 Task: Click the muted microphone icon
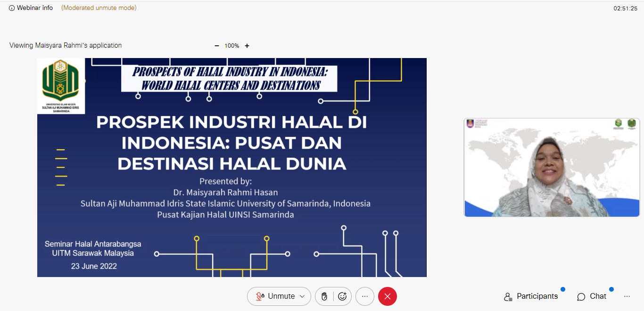click(259, 296)
